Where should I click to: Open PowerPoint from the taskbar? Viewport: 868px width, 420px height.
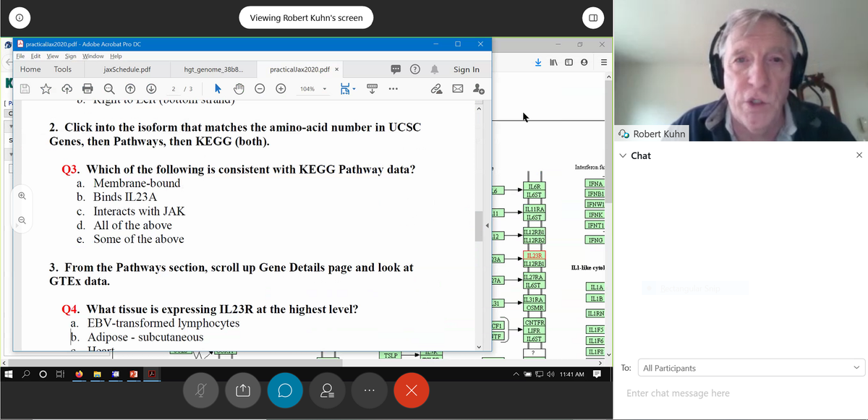click(x=133, y=374)
